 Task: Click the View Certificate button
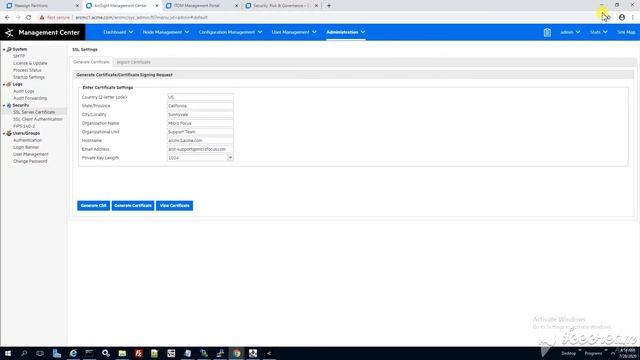pos(174,206)
